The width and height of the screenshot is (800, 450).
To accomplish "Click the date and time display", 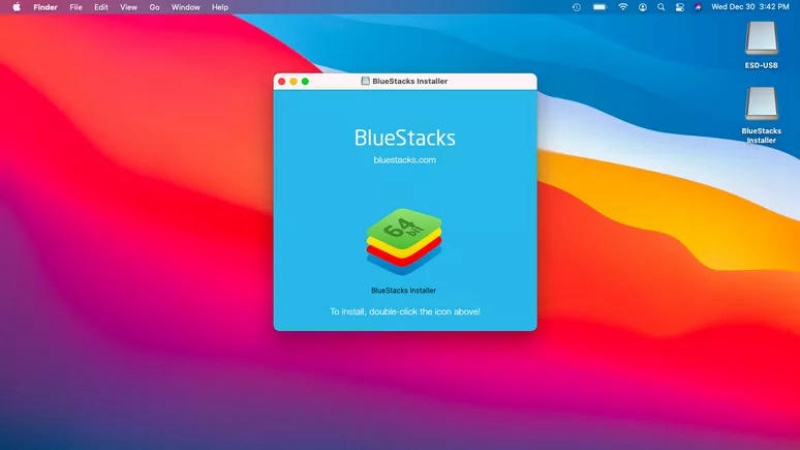I will point(750,7).
